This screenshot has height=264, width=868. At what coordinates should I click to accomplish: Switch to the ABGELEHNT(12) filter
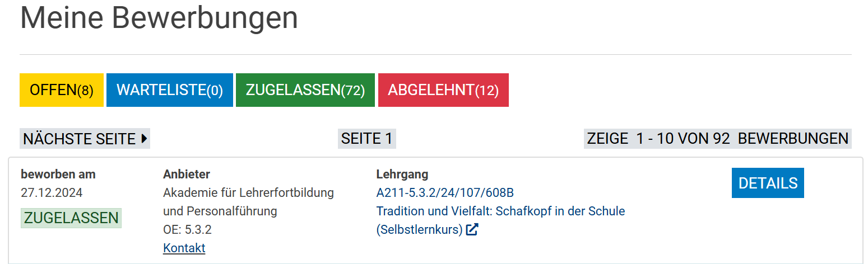pyautogui.click(x=443, y=90)
